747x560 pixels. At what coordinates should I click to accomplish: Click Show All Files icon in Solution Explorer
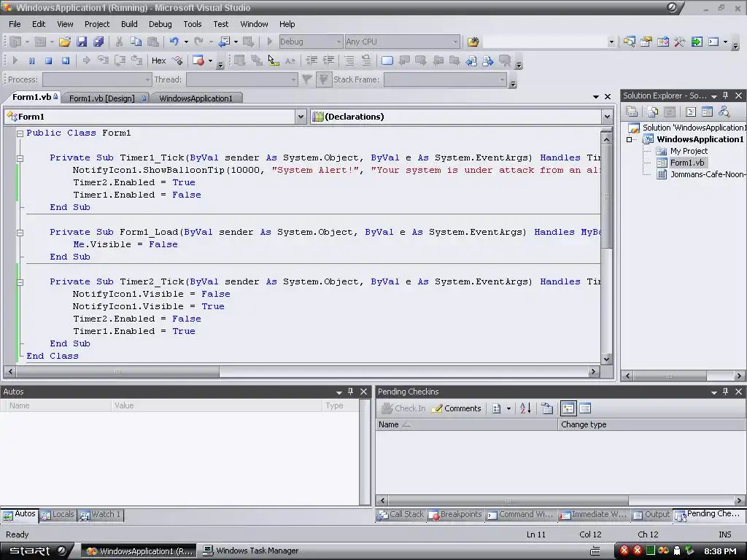pyautogui.click(x=652, y=112)
